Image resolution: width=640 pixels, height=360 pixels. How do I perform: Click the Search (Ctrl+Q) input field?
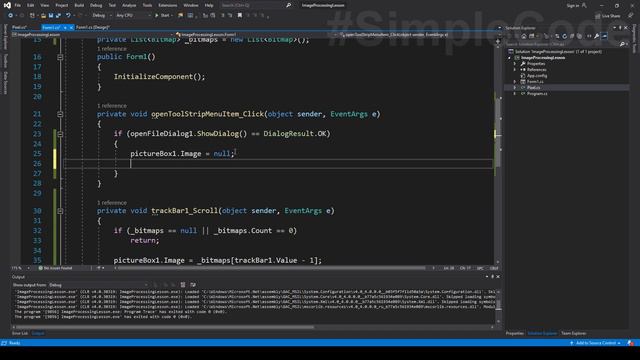pyautogui.click(x=252, y=5)
